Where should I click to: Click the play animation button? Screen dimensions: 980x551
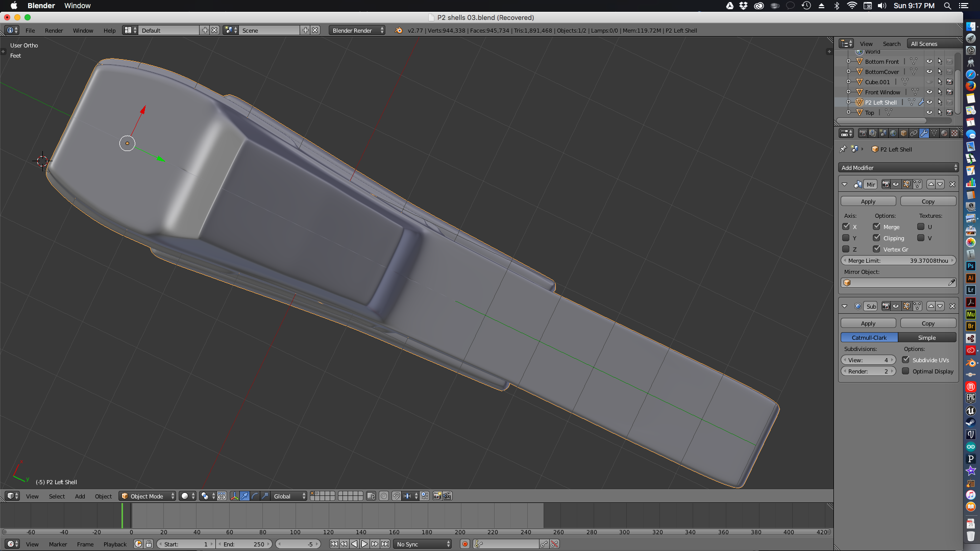pos(364,544)
